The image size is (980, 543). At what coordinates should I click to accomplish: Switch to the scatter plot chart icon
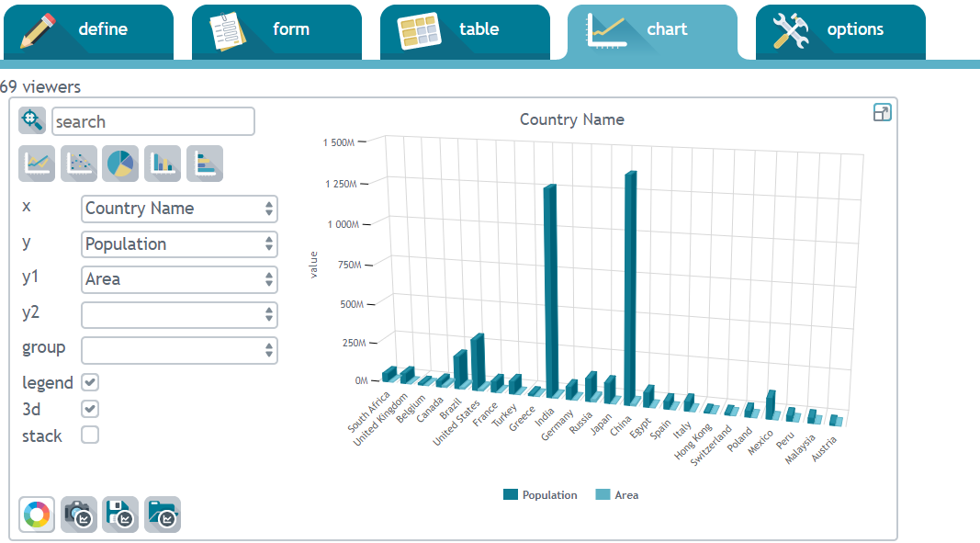coord(79,164)
